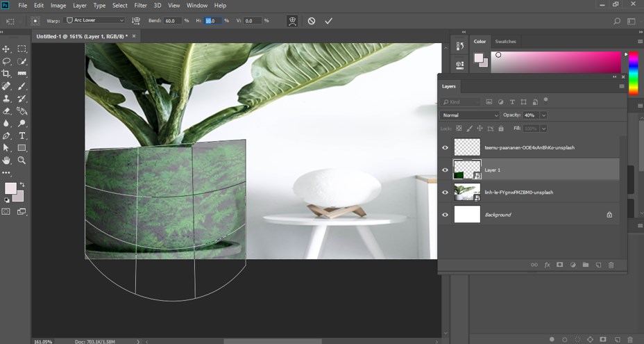The height and width of the screenshot is (344, 644).
Task: Select the Zoom tool in the toolbar
Action: point(22,160)
